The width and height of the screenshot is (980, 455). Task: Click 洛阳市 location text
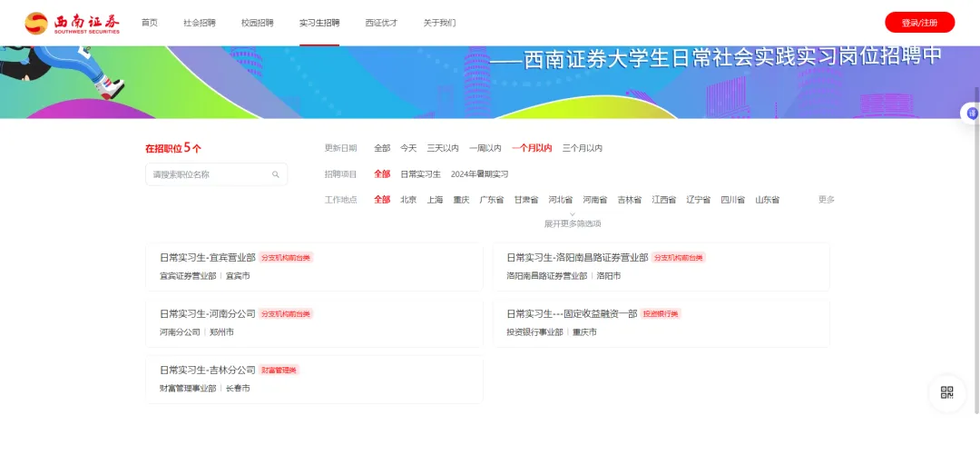tap(609, 275)
